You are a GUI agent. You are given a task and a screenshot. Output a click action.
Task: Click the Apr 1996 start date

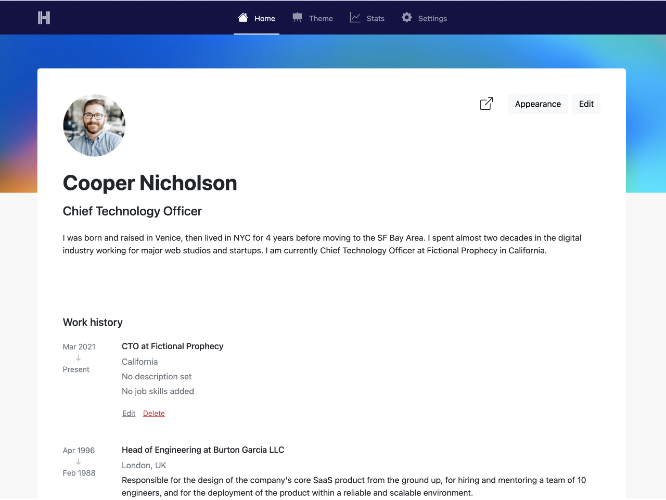(79, 450)
